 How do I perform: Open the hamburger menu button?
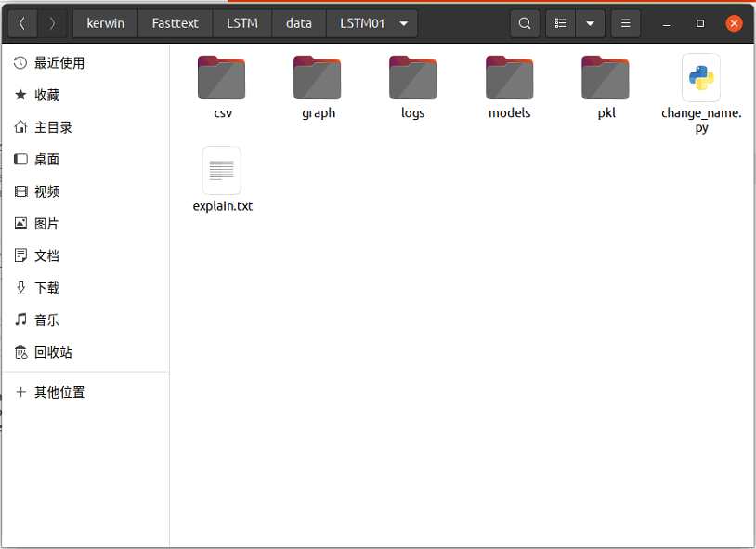click(x=625, y=23)
